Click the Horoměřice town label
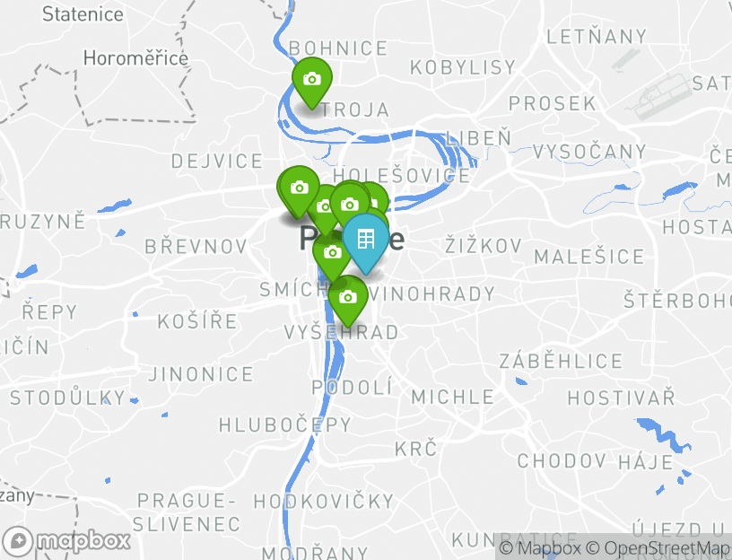Viewport: 732px width, 560px height. click(135, 58)
